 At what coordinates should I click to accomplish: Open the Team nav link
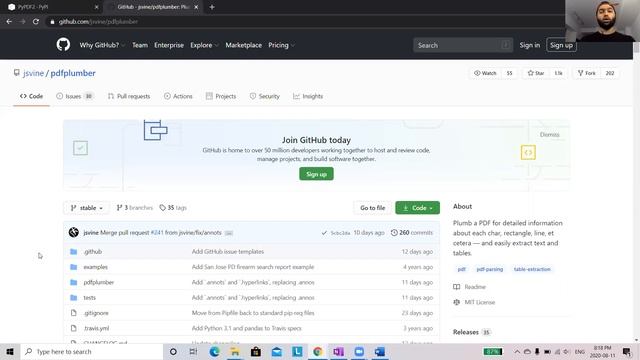(140, 45)
